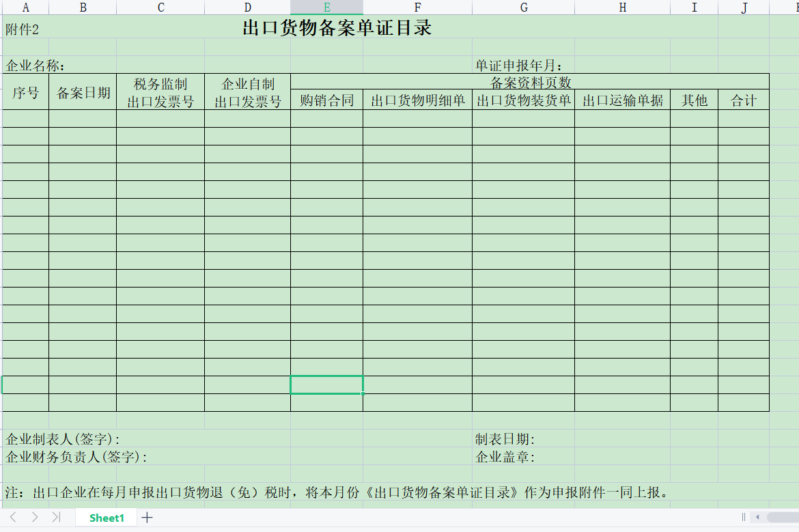Switch to the Sheet1 tab
799x532 pixels.
click(x=107, y=518)
